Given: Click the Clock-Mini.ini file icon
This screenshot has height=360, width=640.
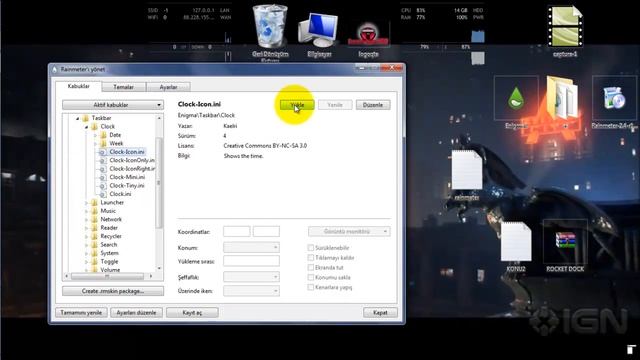Looking at the screenshot, I should [x=102, y=177].
